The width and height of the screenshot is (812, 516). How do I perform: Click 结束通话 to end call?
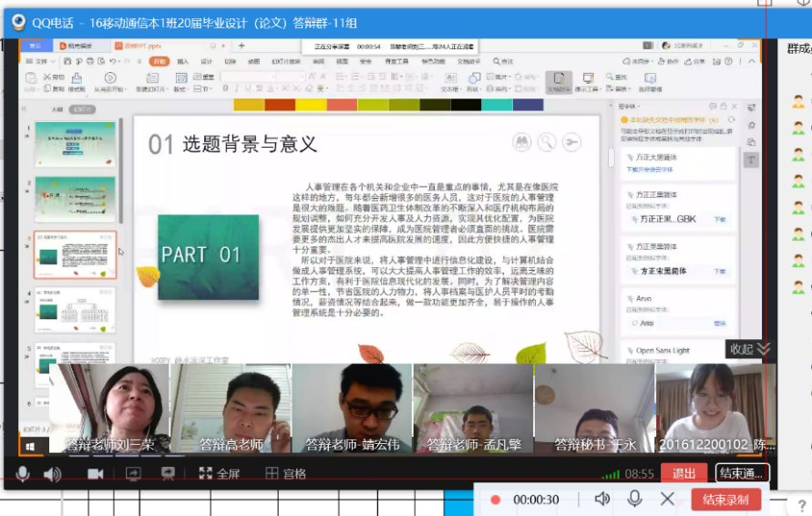(x=742, y=473)
